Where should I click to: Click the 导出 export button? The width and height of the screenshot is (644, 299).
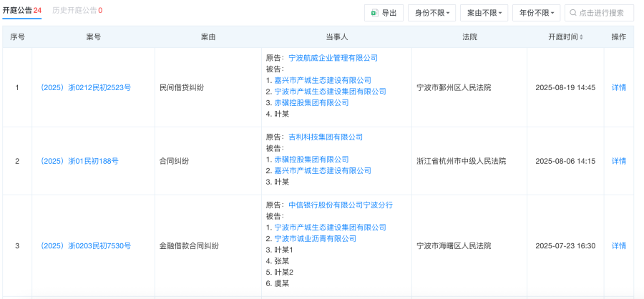[383, 13]
